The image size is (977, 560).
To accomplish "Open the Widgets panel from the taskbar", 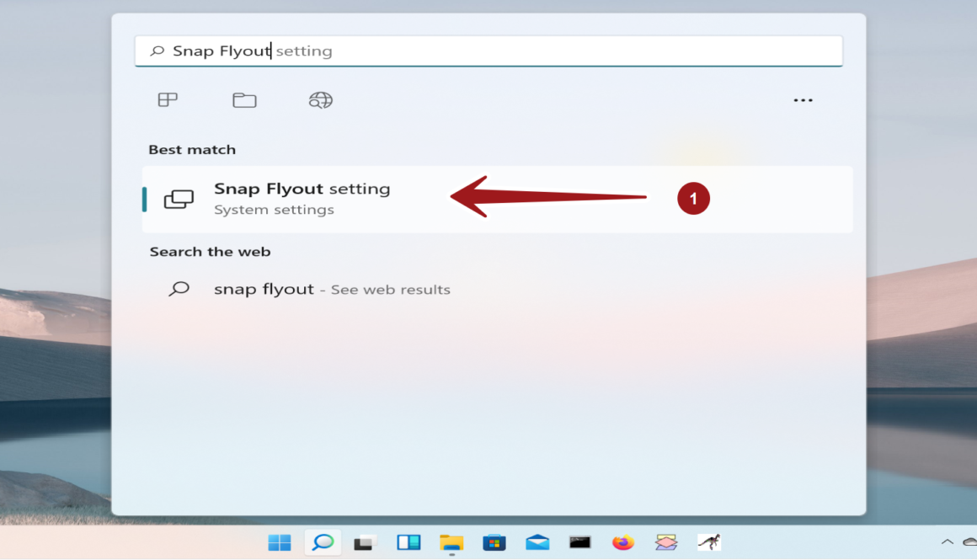I will pos(408,542).
